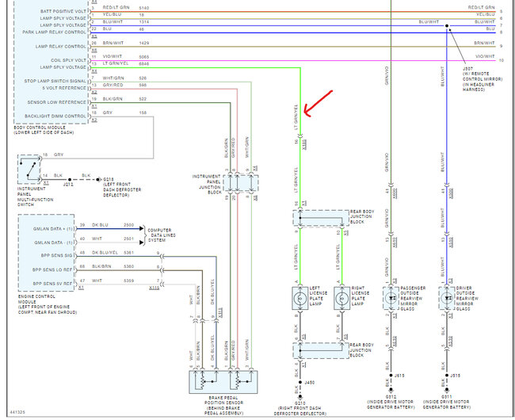Click the STOP LAMP SWITCH SIGNAL label

coord(55,81)
